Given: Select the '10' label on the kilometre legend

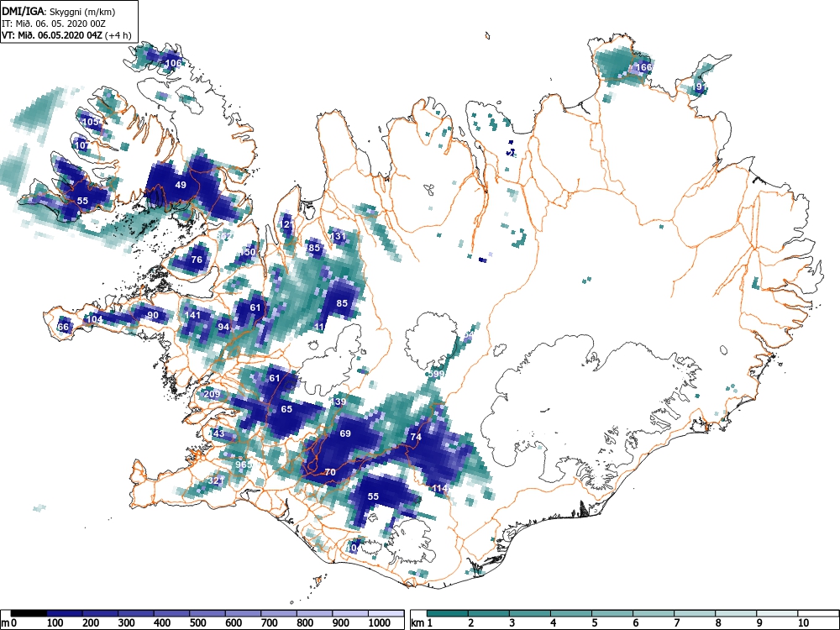Looking at the screenshot, I should (x=803, y=623).
